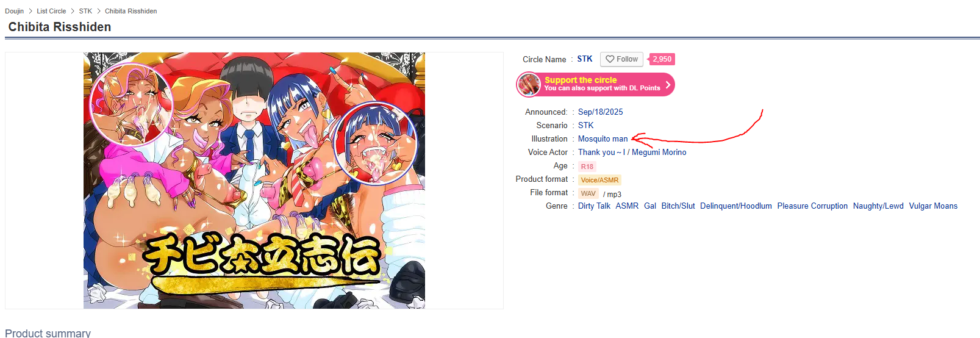
Task: Open the STK breadcrumb link
Action: tap(85, 11)
